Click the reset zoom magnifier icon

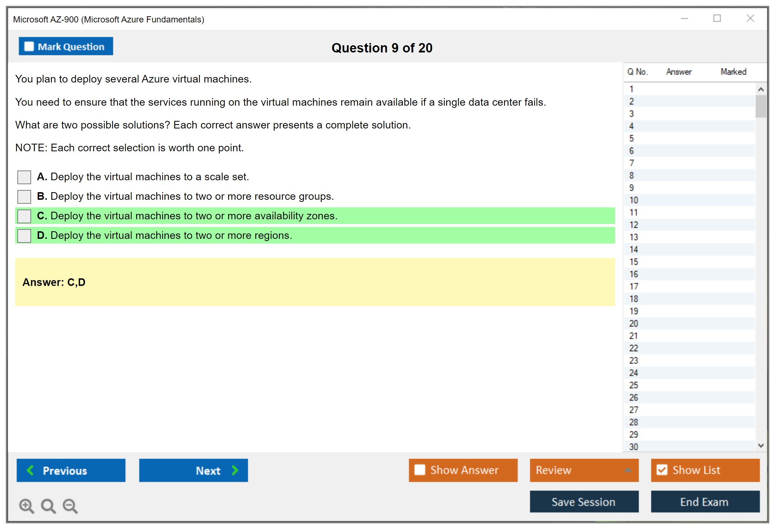48,506
